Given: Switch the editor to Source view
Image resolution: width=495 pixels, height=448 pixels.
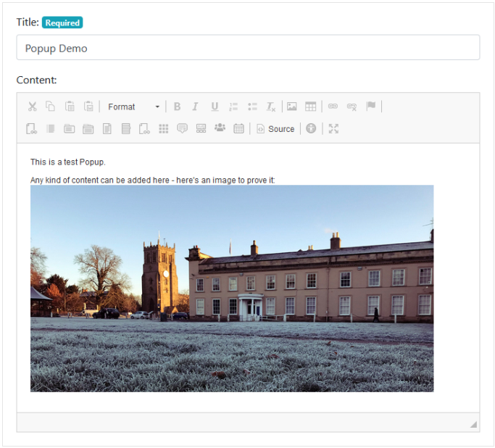Looking at the screenshot, I should click(x=275, y=129).
